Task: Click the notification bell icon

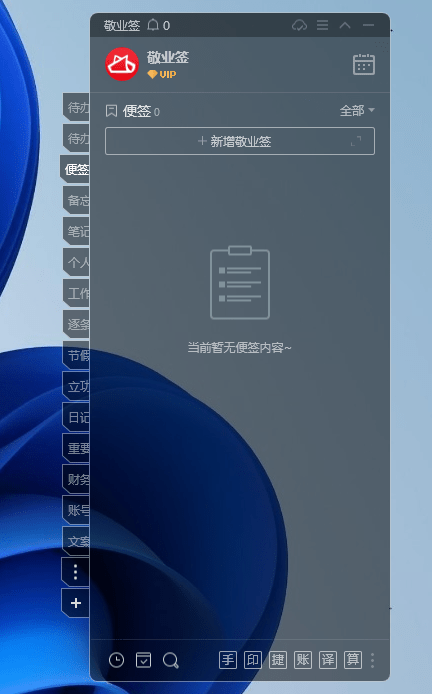Action: coord(153,25)
